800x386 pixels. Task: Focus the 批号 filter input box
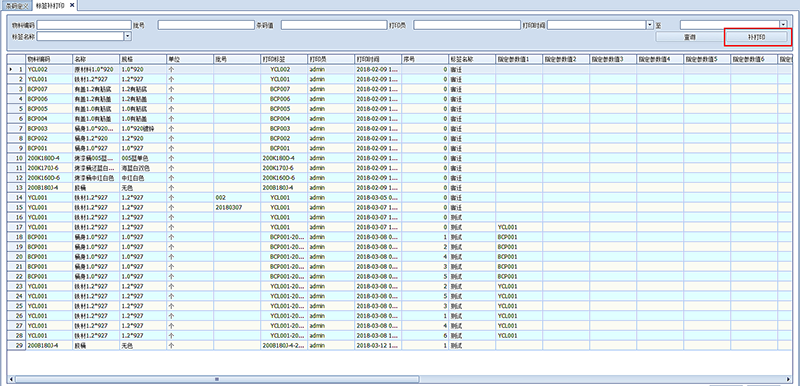coord(206,24)
